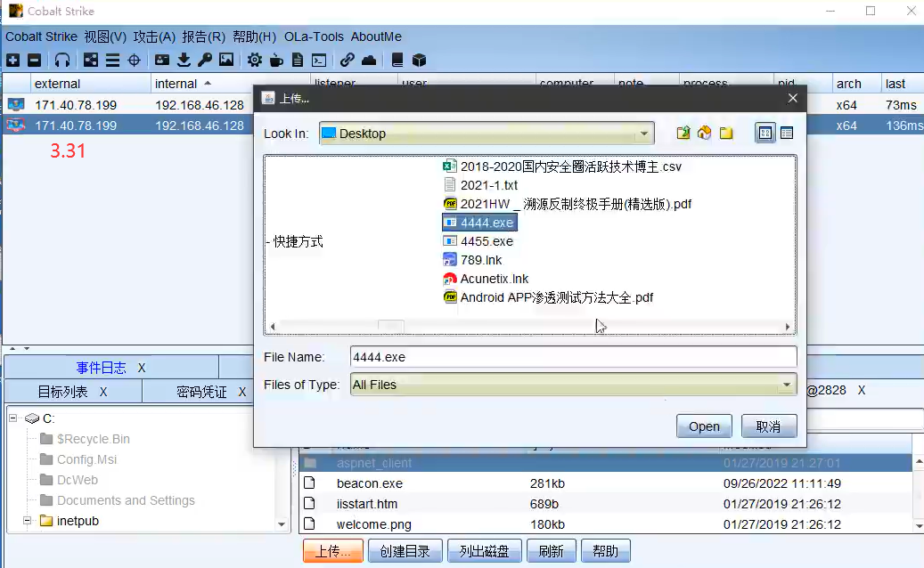
Task: Click the crosshair targets icon in toolbar
Action: [x=135, y=61]
